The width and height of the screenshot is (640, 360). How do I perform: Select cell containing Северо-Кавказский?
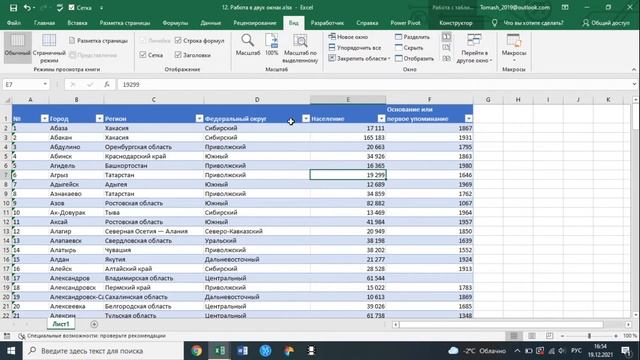click(x=257, y=231)
